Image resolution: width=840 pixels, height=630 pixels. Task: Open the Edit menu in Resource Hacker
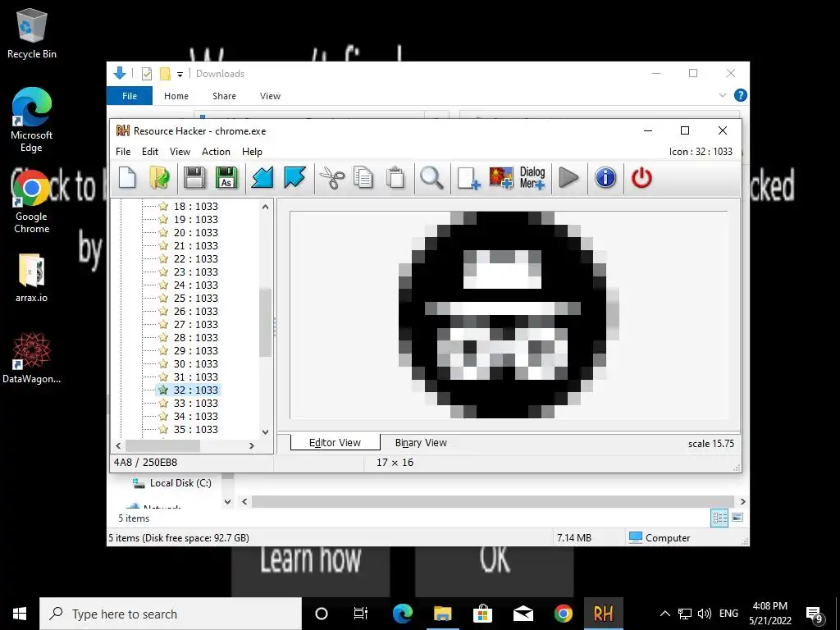pyautogui.click(x=150, y=152)
